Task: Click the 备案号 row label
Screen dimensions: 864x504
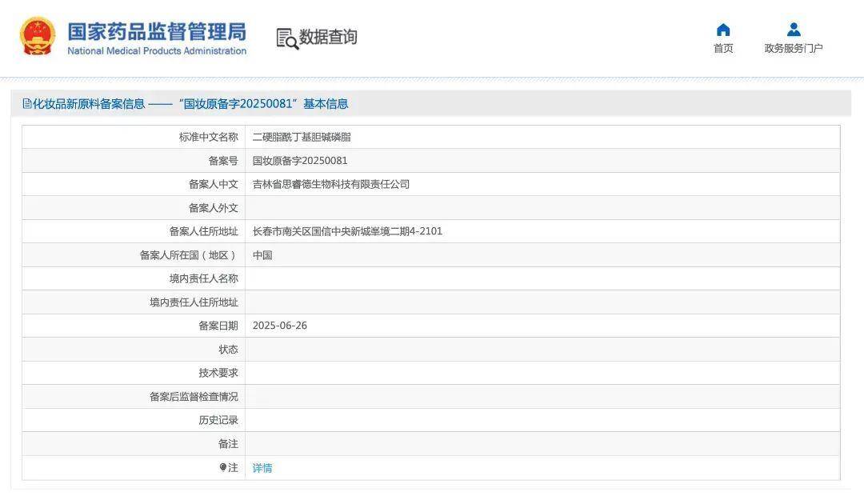Action: click(x=223, y=161)
